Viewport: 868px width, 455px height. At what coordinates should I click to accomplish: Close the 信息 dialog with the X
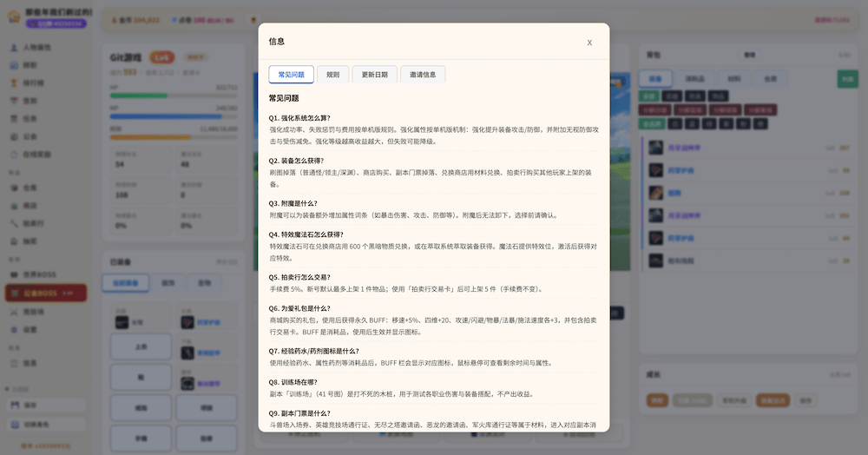pos(589,43)
